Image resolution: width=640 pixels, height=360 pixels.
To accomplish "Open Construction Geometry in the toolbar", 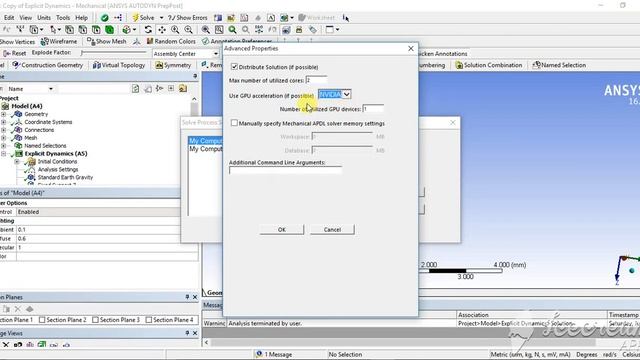I will point(47,65).
